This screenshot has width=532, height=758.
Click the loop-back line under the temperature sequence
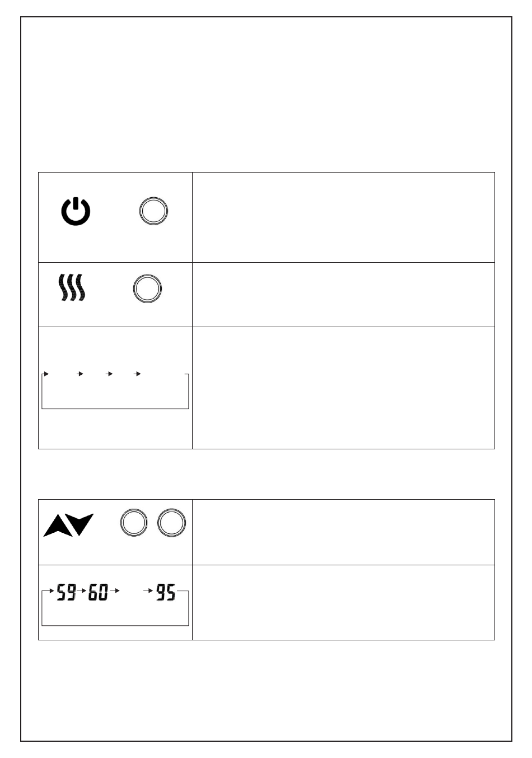(x=115, y=625)
